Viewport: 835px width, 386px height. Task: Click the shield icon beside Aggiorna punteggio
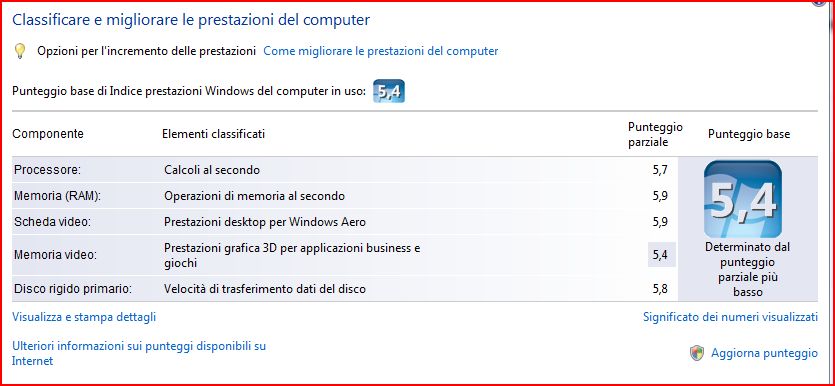(x=697, y=353)
